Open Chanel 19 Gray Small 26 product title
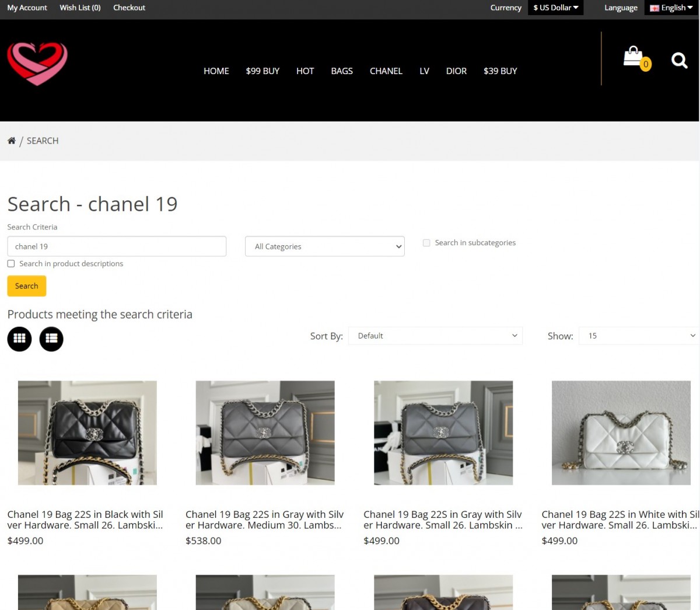 (443, 520)
